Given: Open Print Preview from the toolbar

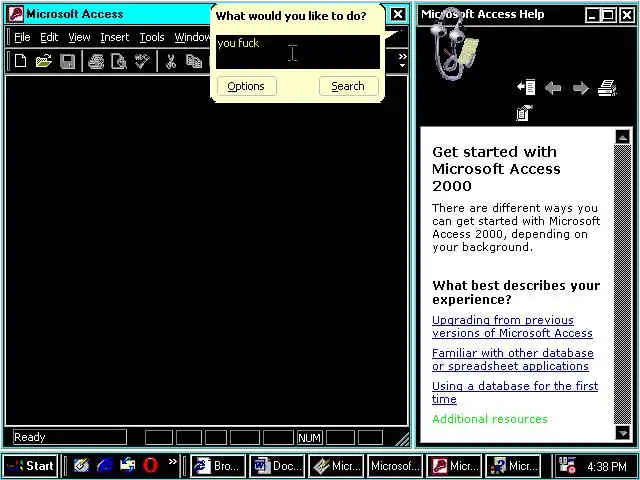Looking at the screenshot, I should click(119, 62).
